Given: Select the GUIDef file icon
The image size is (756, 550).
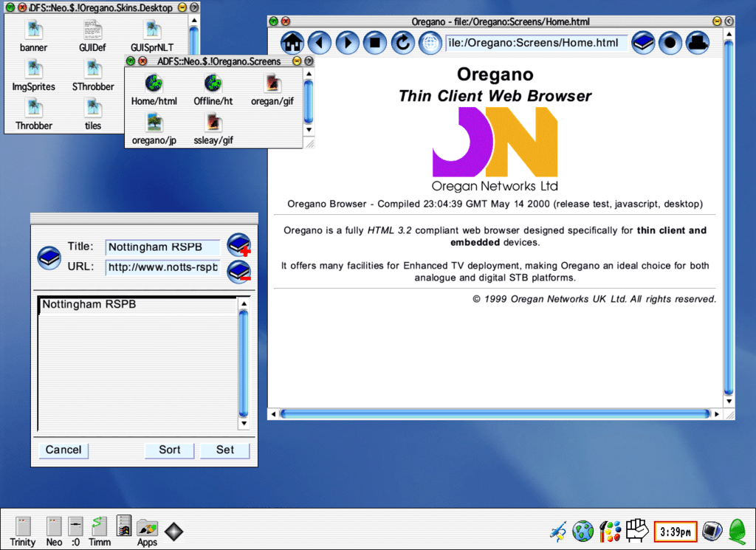Looking at the screenshot, I should point(92,35).
